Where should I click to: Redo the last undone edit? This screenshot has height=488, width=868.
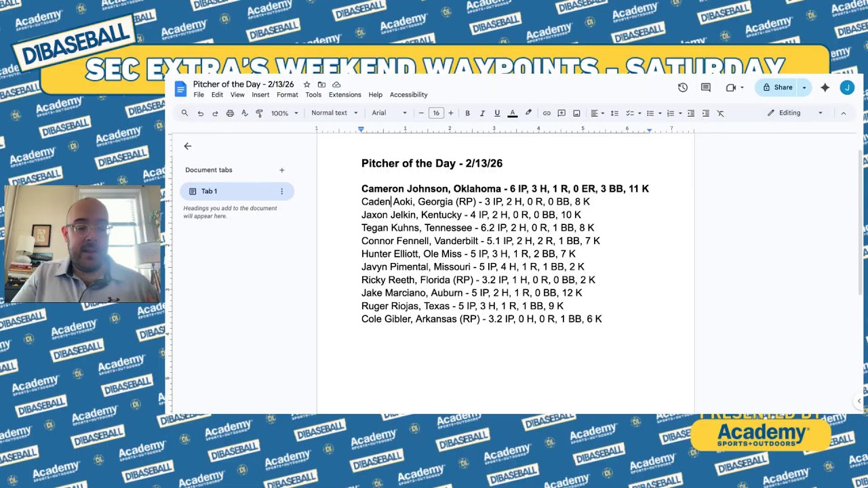tap(215, 113)
